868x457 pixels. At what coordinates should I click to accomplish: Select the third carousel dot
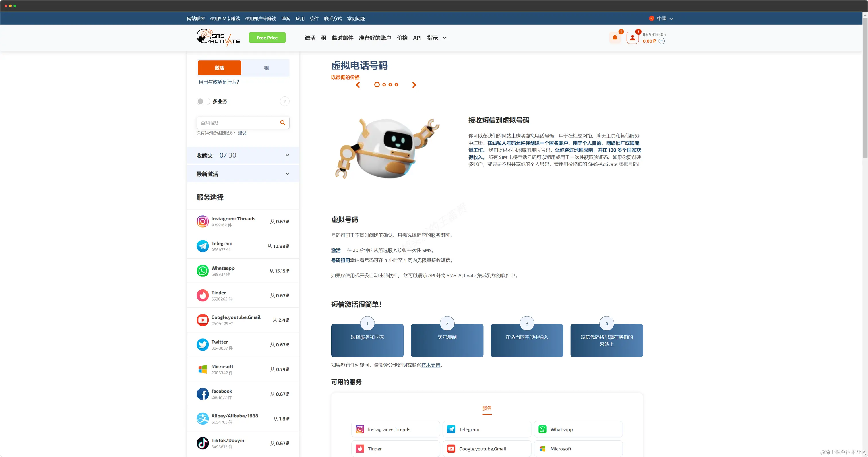click(390, 85)
